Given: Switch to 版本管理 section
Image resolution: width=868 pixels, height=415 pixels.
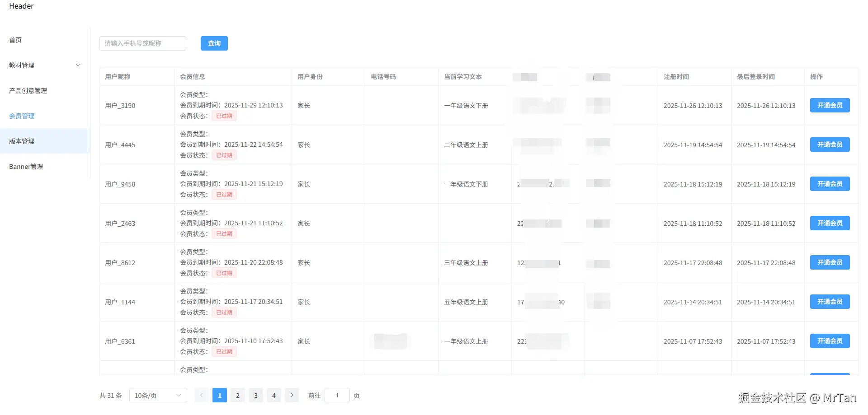Looking at the screenshot, I should click(21, 141).
